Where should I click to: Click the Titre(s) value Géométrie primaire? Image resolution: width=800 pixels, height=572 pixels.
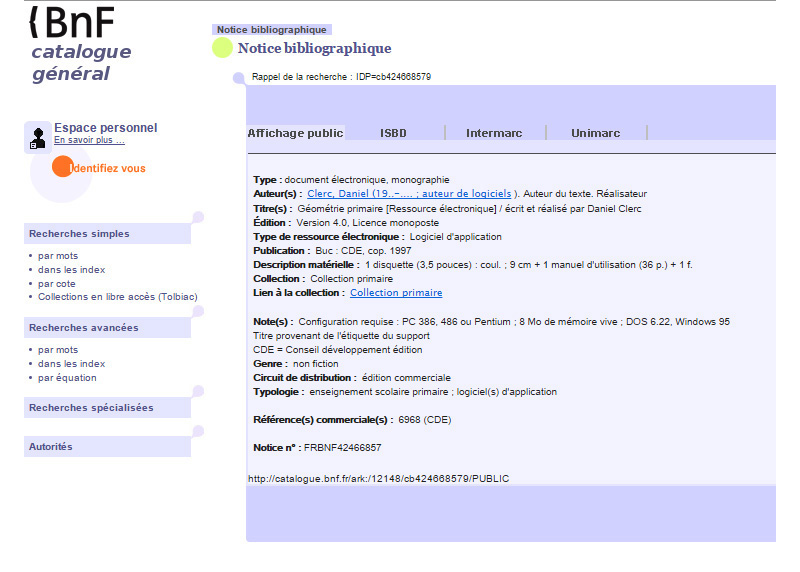469,209
